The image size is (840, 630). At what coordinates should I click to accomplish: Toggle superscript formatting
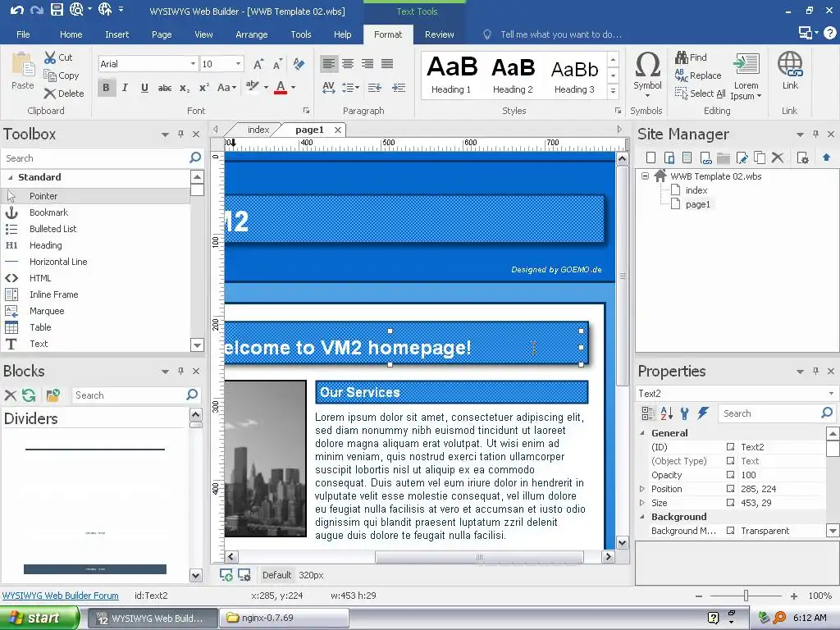(x=204, y=87)
